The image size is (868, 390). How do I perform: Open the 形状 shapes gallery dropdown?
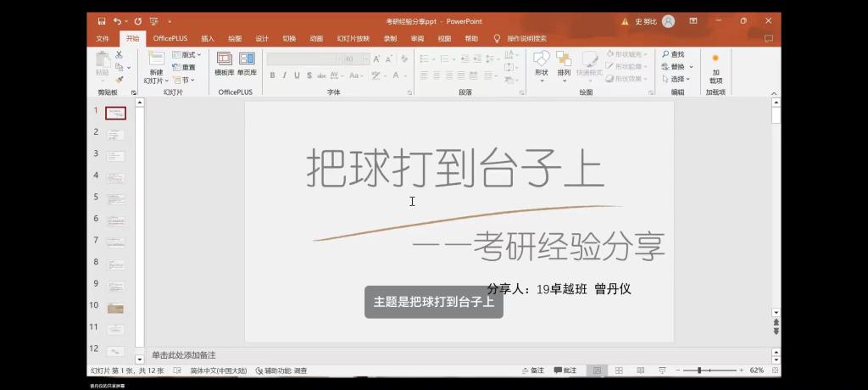point(542,64)
